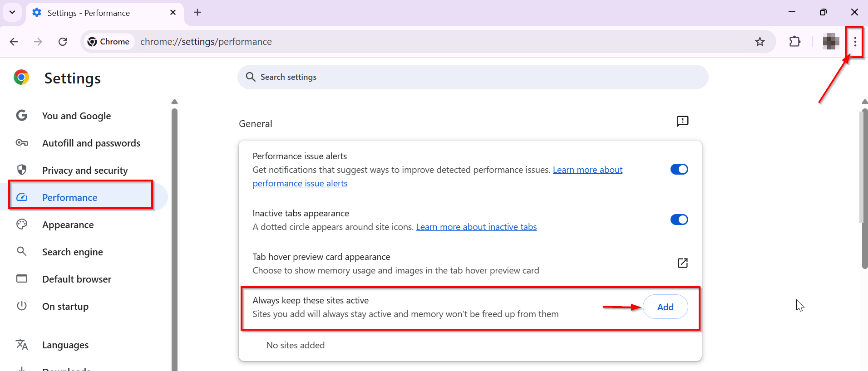This screenshot has height=371, width=868.
Task: Turn off Inactive tabs appearance toggle
Action: (x=679, y=220)
